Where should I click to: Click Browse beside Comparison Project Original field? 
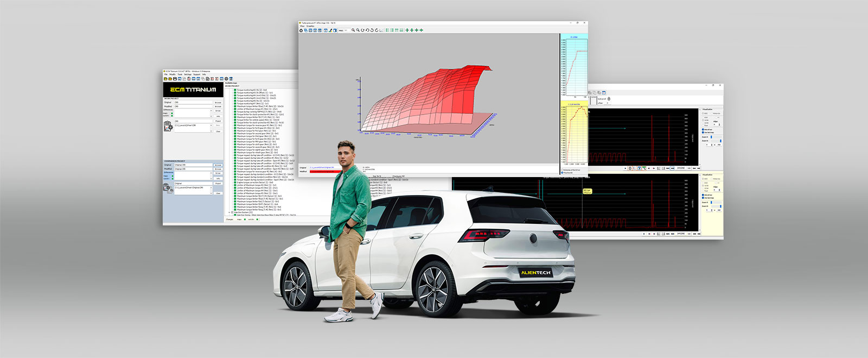[x=218, y=165]
